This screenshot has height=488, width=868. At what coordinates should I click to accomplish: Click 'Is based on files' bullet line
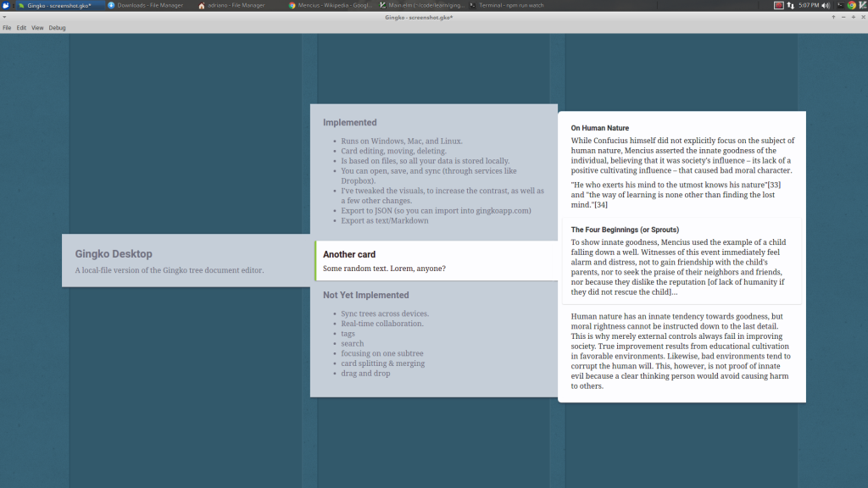[x=426, y=161]
